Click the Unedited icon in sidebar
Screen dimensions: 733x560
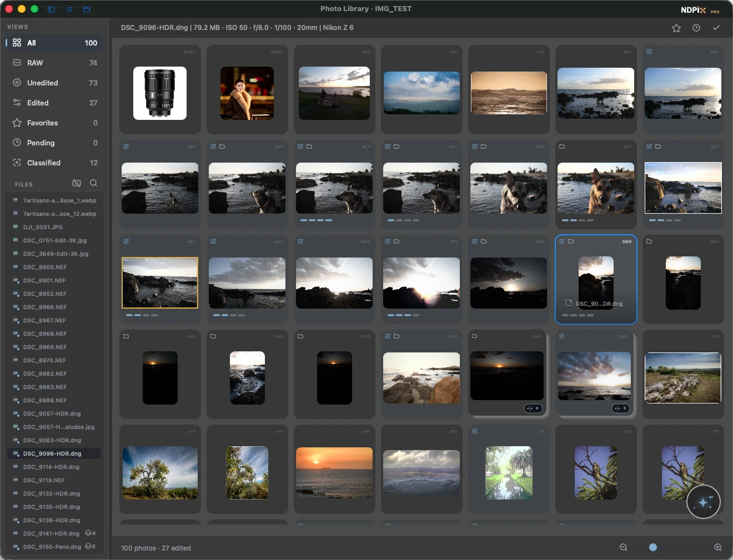pyautogui.click(x=17, y=83)
